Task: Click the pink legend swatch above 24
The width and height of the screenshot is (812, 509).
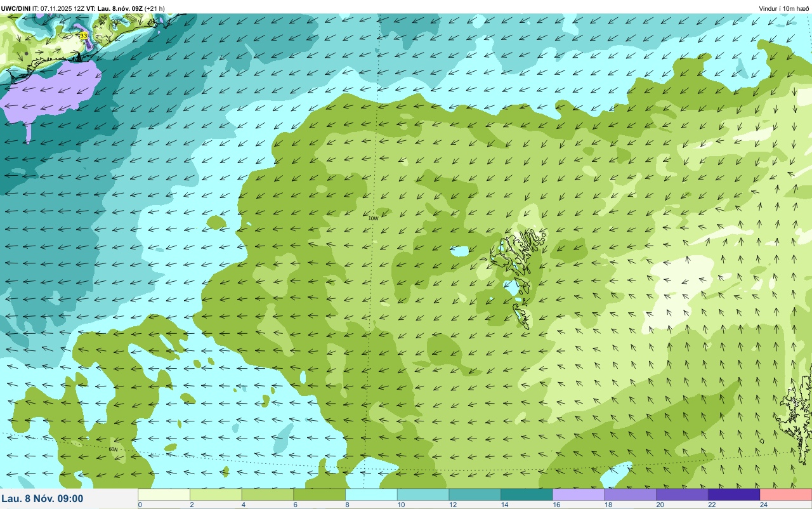Action: (x=786, y=494)
